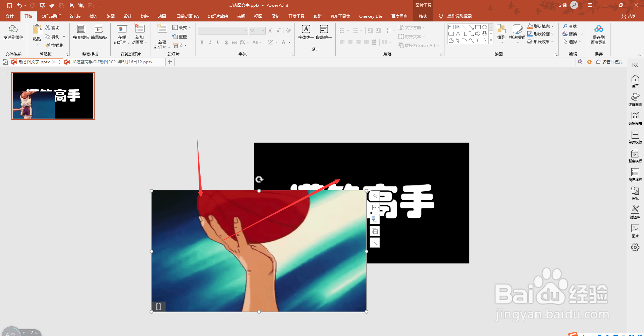Switch to the Animations (动画) tab

(162, 16)
